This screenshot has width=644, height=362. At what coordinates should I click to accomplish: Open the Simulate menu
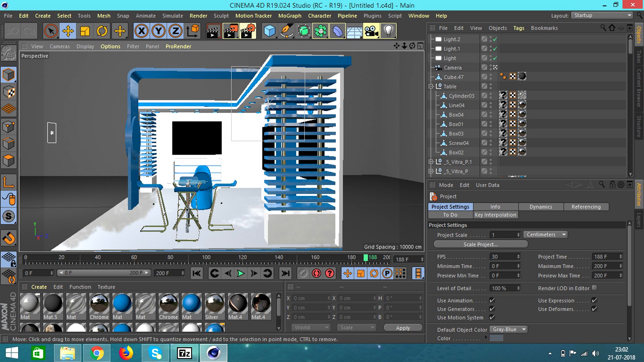tap(172, 16)
